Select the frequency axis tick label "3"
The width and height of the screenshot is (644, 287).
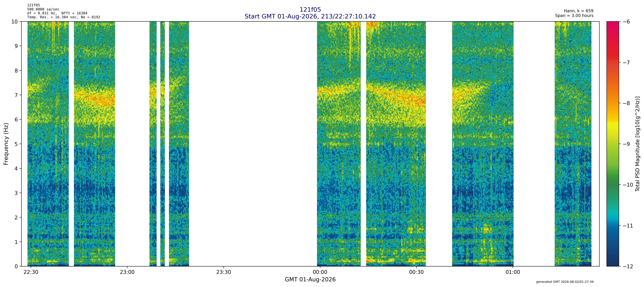(16, 193)
